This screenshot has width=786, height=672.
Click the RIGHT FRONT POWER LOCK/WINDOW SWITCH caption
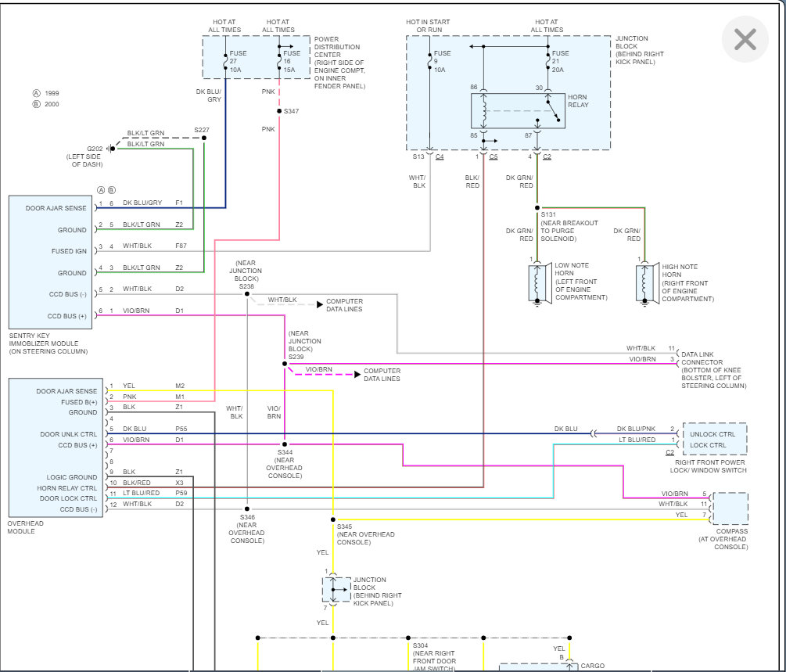tap(708, 466)
